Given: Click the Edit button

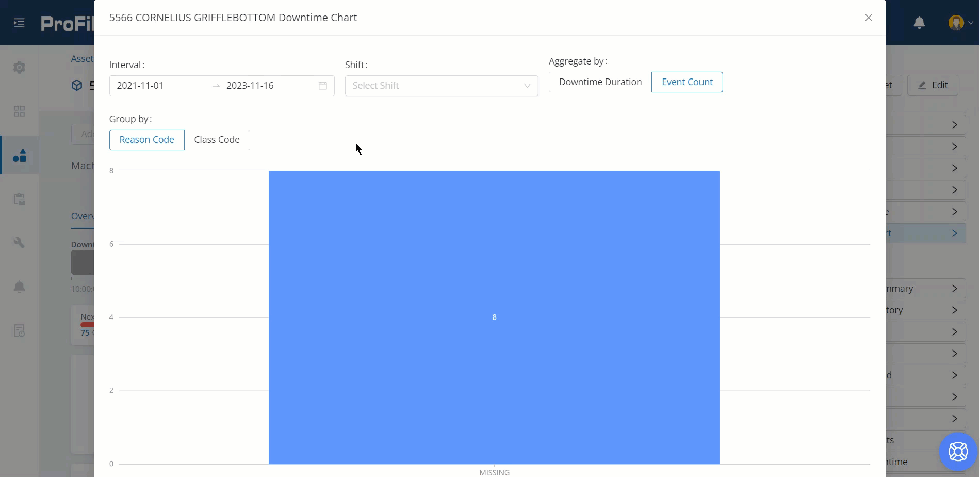Looking at the screenshot, I should point(934,85).
